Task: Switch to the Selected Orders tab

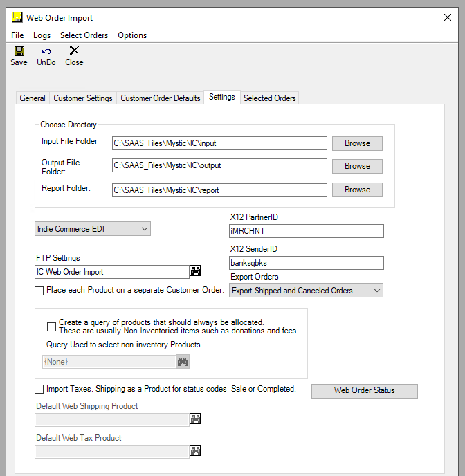Action: click(270, 98)
